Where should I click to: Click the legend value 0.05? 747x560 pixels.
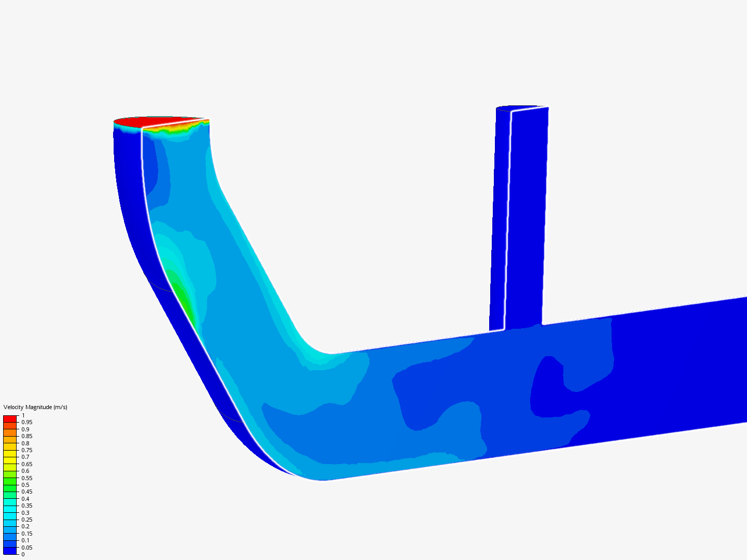coord(27,548)
